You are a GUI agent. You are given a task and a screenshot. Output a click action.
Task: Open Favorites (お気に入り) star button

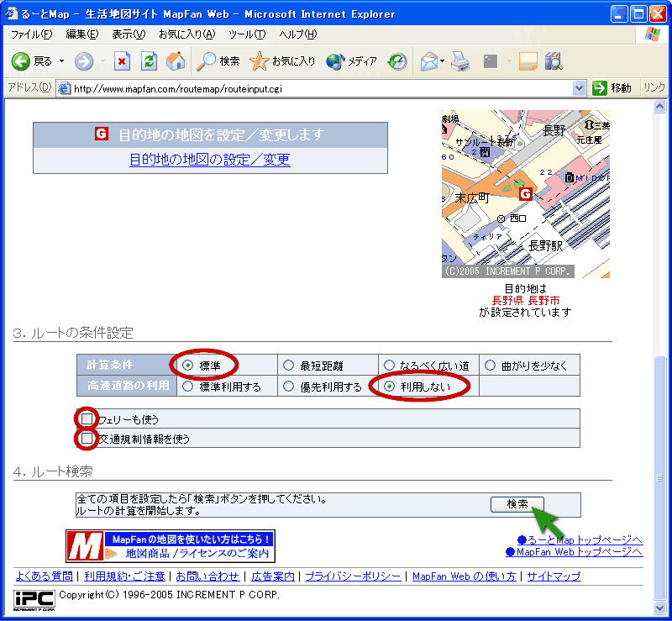click(x=282, y=61)
